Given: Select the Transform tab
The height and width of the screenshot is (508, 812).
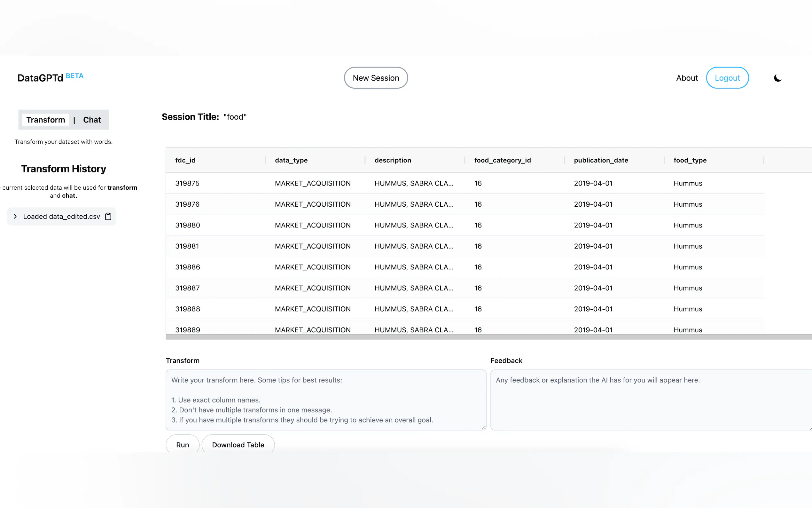Looking at the screenshot, I should click(46, 120).
